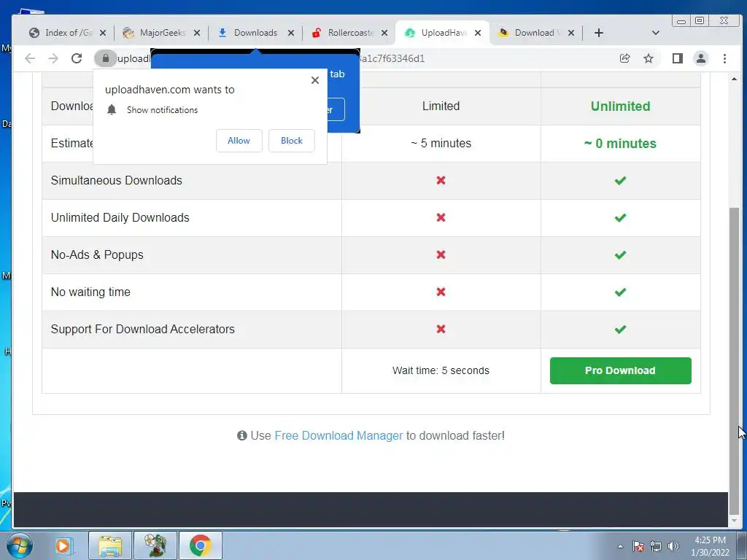
Task: Click green check in Unlimited Daily Downloads row
Action: click(620, 217)
